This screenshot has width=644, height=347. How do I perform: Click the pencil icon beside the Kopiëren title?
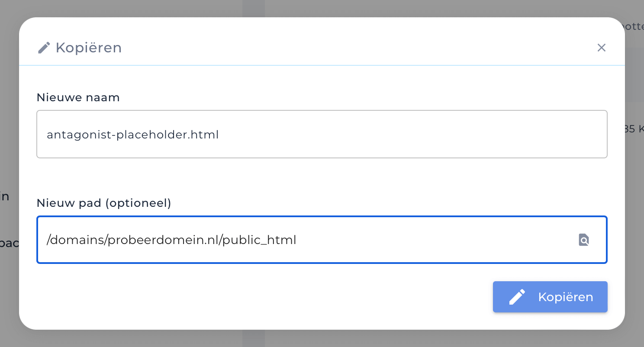point(44,48)
